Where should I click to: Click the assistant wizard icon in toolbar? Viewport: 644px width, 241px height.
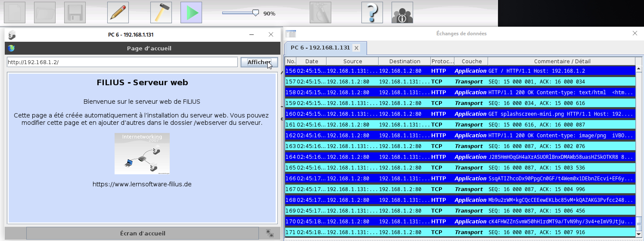[320, 12]
